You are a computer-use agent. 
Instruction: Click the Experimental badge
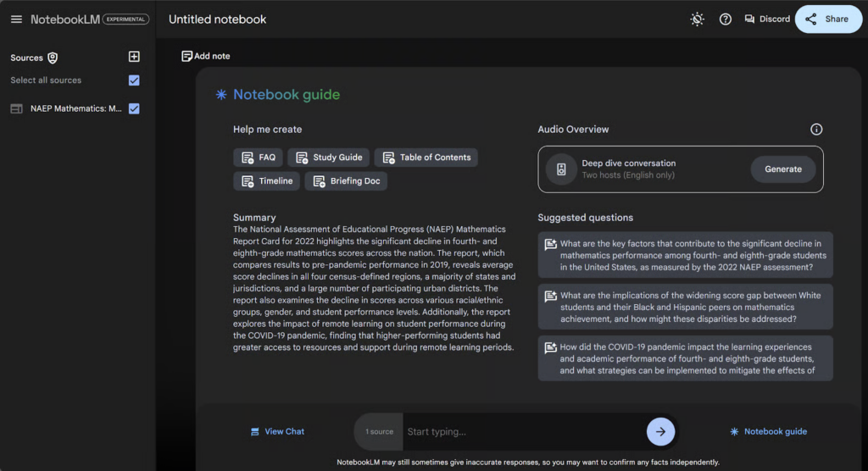pyautogui.click(x=125, y=19)
